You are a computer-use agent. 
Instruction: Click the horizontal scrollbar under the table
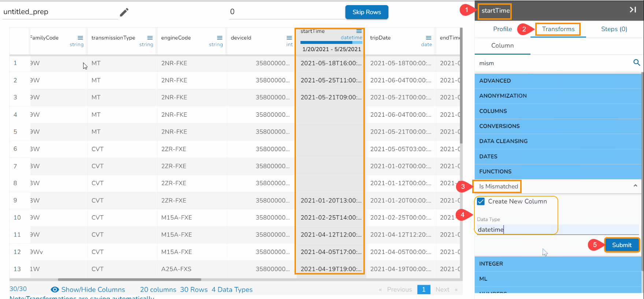coord(129,279)
